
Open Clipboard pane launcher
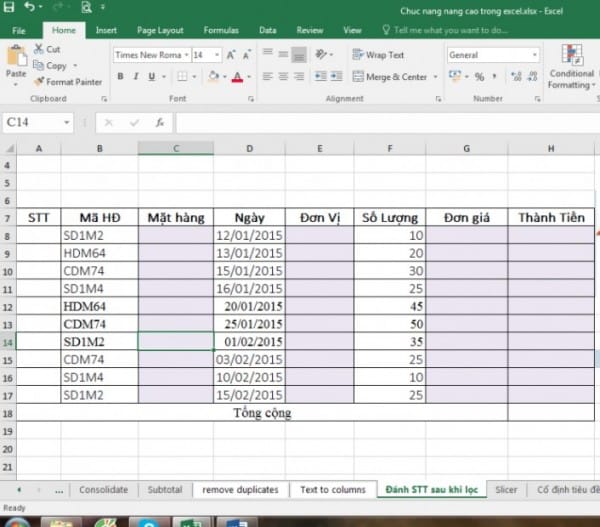click(104, 99)
